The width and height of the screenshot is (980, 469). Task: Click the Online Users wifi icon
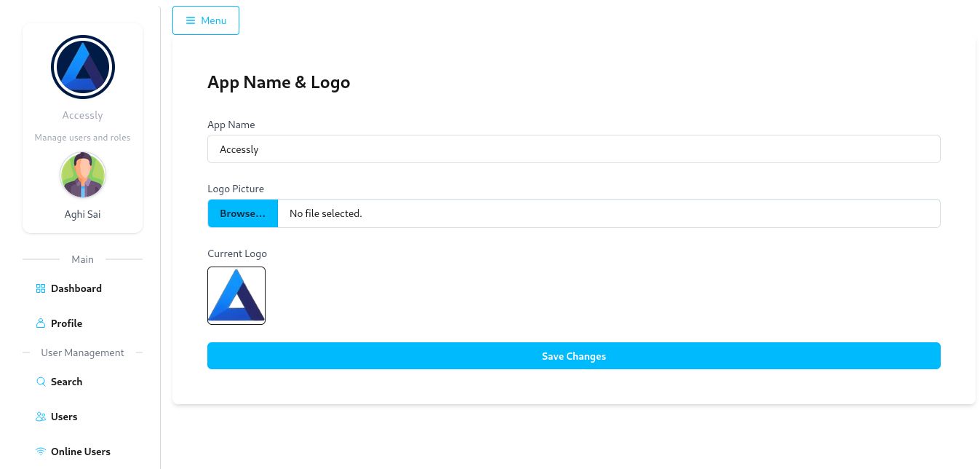pyautogui.click(x=41, y=452)
